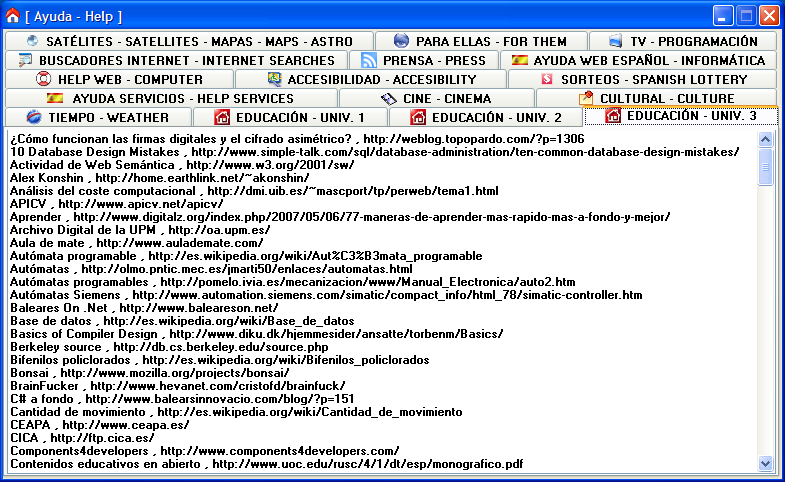Screen dimensions: 785x482
Task: Click the globe icon on Satélites tab
Action: [x=33, y=41]
